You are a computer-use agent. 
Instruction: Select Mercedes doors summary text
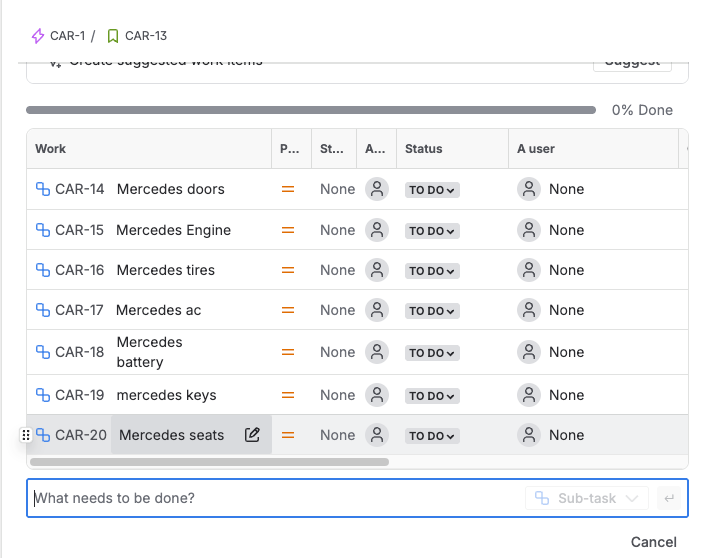[x=171, y=189]
